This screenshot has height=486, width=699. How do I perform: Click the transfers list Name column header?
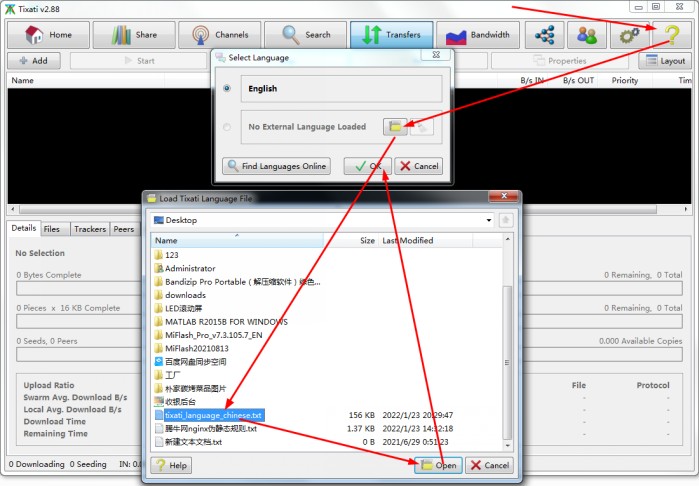click(x=86, y=80)
